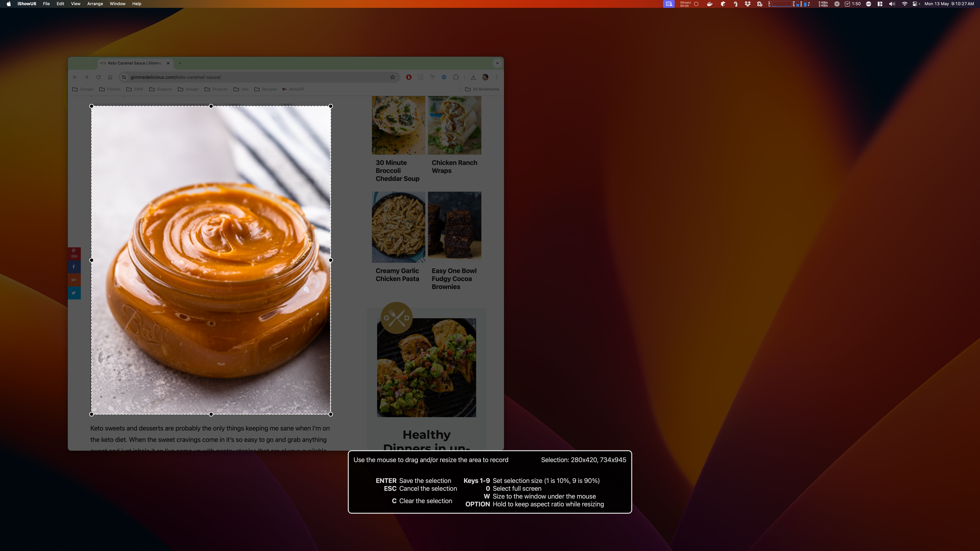980x551 pixels.
Task: Share page on Yummly
Action: [x=74, y=280]
